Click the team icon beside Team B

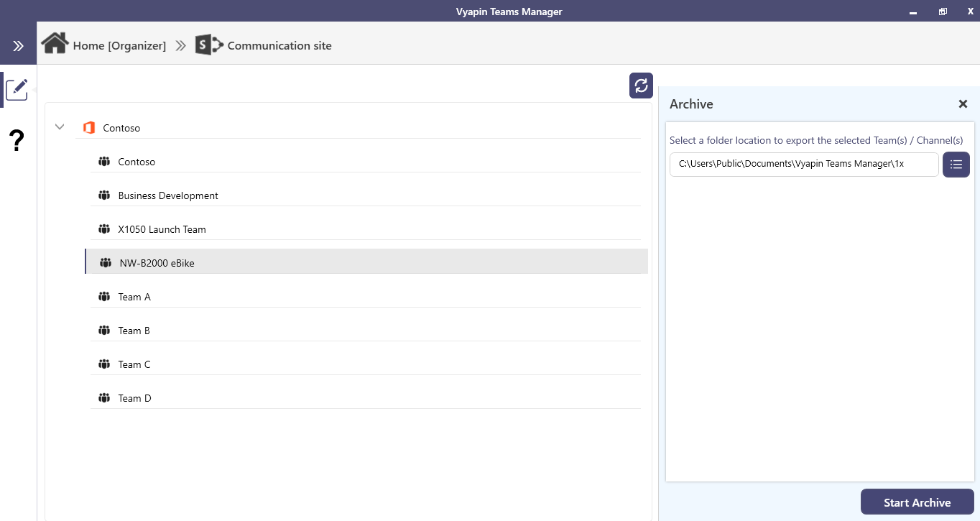pyautogui.click(x=104, y=331)
